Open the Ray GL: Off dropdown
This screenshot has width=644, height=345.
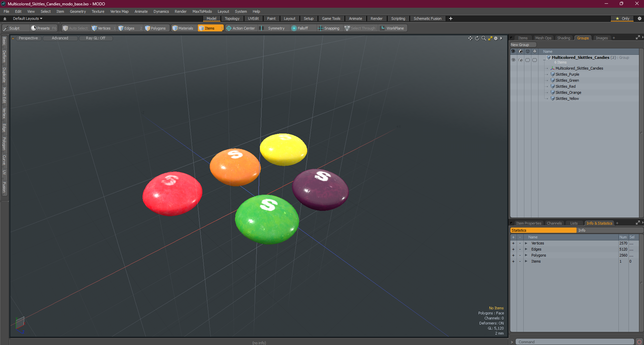[95, 38]
